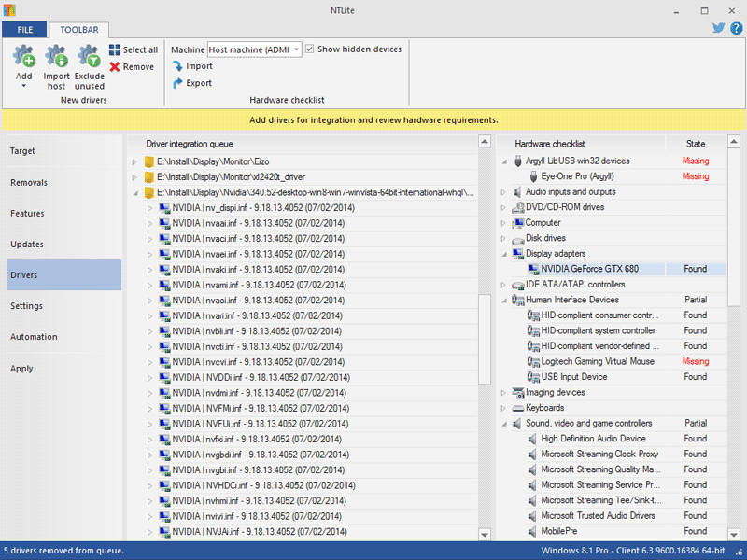Click the Human Interface Devices icon
Image resolution: width=747 pixels, height=560 pixels.
[x=518, y=300]
